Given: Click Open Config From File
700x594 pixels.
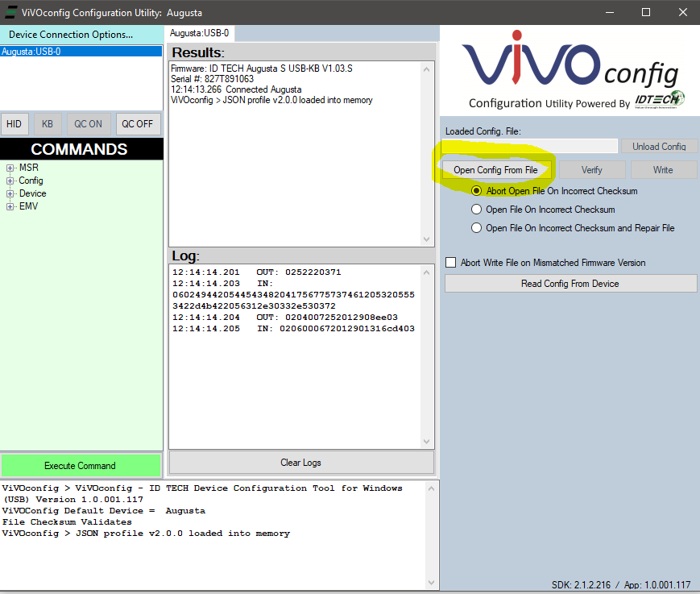Looking at the screenshot, I should click(x=496, y=170).
